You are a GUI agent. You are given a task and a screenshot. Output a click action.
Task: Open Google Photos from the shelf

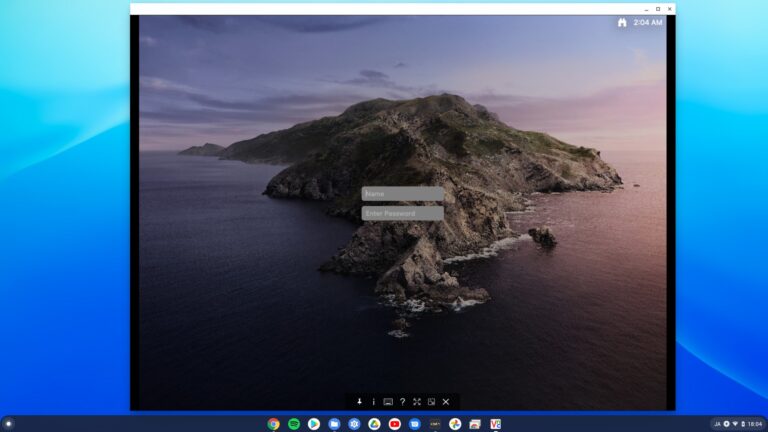[x=455, y=424]
